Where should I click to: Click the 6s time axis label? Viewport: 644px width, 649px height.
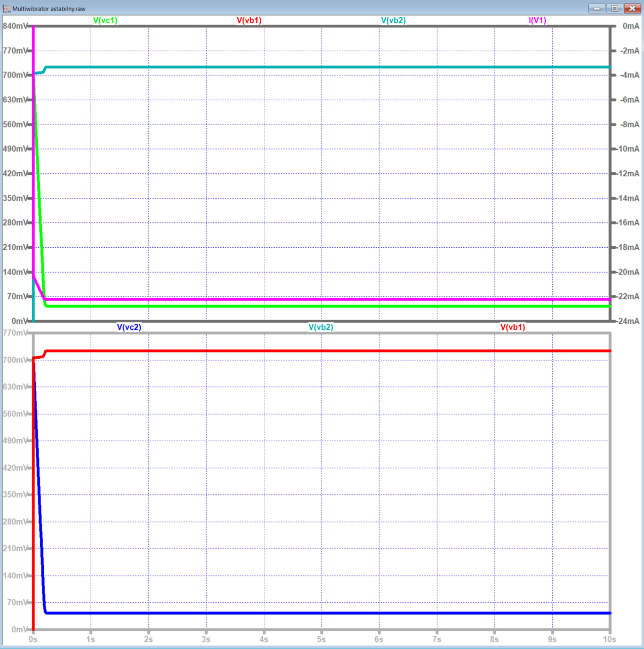click(x=379, y=639)
